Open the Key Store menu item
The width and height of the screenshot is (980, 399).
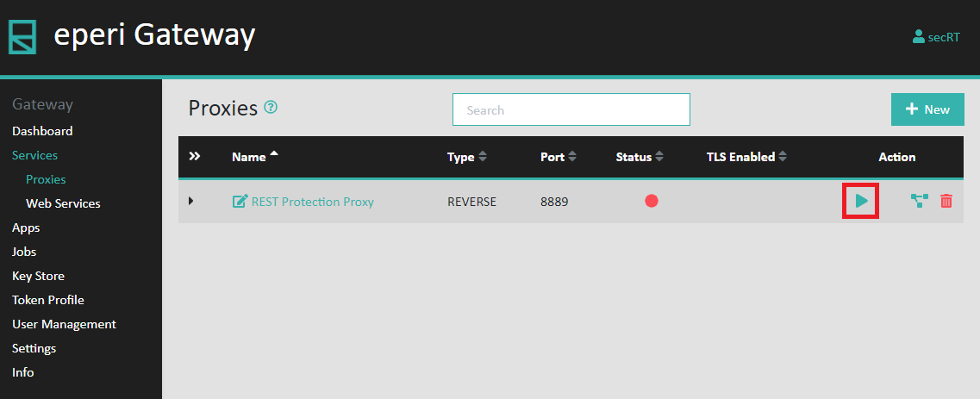38,276
